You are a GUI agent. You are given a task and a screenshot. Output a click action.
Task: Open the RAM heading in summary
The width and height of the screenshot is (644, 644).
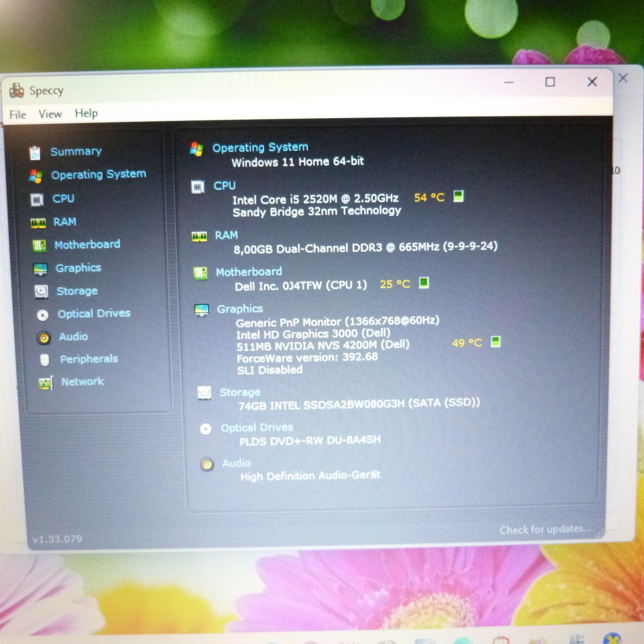coord(226,235)
